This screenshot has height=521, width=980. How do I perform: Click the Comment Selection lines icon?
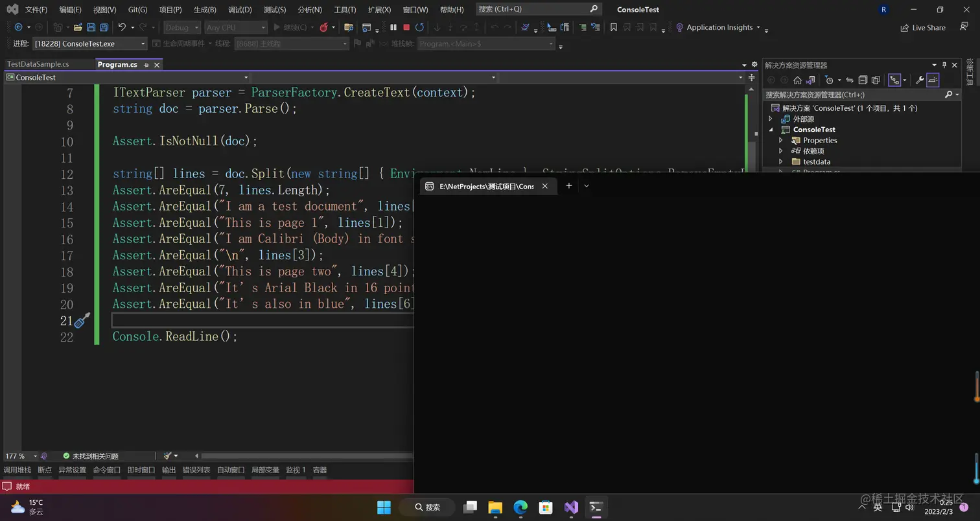[x=583, y=27]
